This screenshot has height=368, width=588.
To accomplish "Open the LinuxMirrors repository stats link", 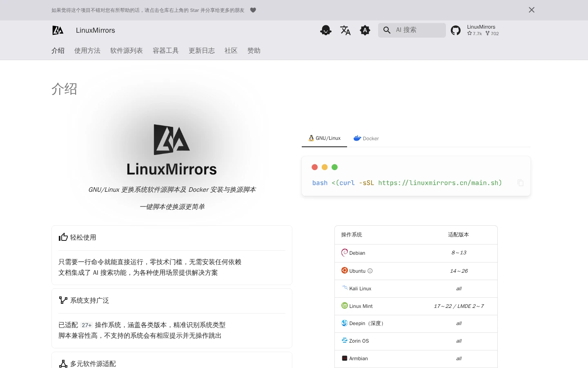I will (x=483, y=30).
